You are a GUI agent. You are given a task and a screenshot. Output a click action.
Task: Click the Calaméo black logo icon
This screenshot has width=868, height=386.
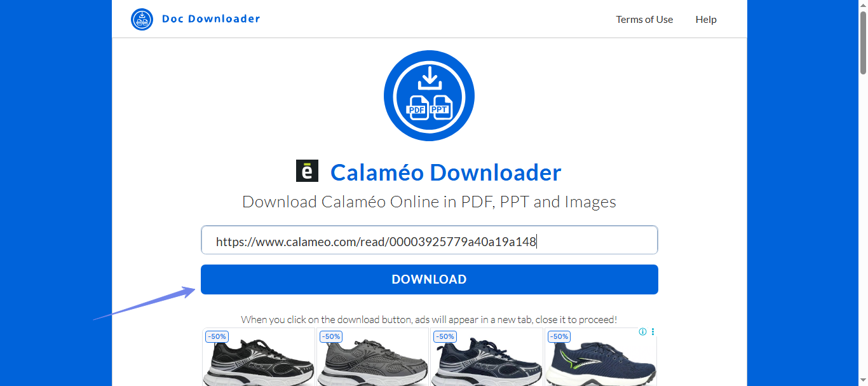coord(307,171)
